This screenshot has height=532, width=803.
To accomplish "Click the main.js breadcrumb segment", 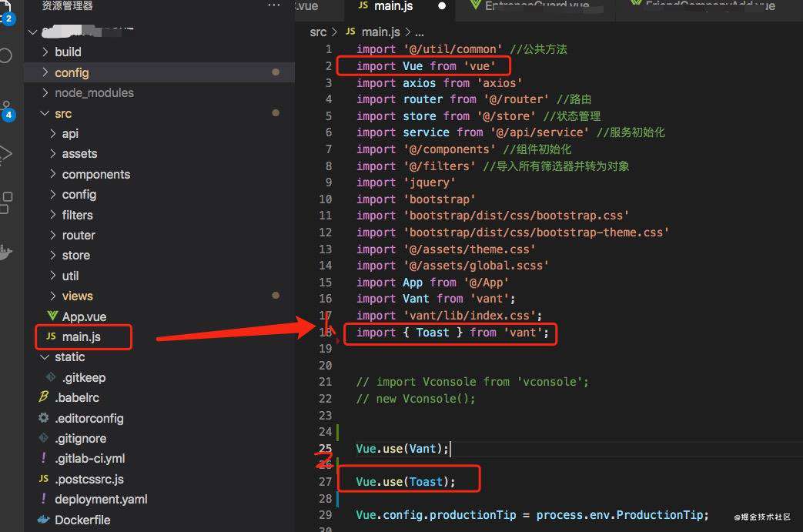I will tap(380, 32).
